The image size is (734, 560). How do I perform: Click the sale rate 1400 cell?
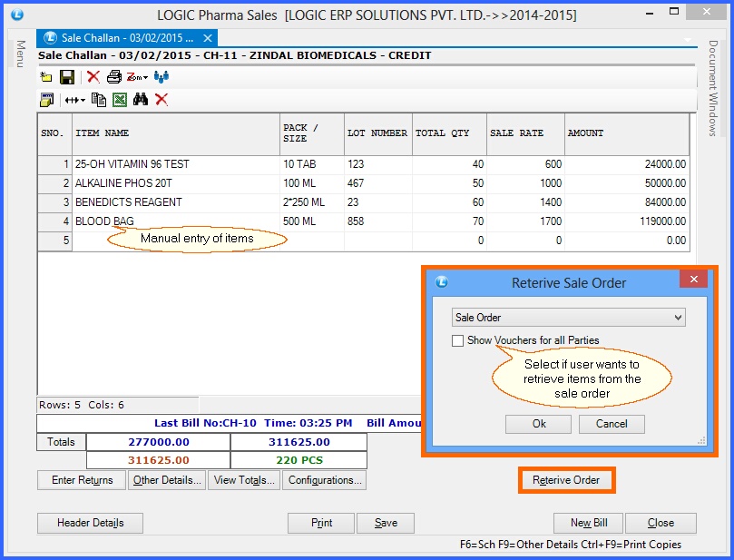tap(525, 202)
